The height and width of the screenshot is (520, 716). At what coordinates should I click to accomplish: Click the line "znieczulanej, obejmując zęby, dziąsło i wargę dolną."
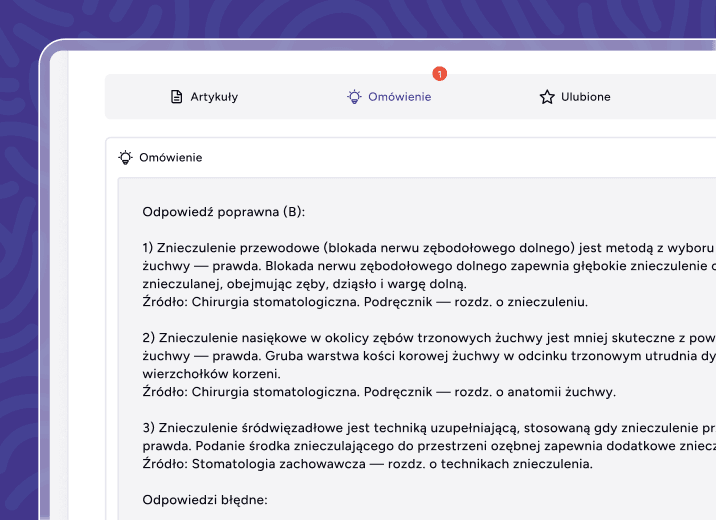point(305,284)
